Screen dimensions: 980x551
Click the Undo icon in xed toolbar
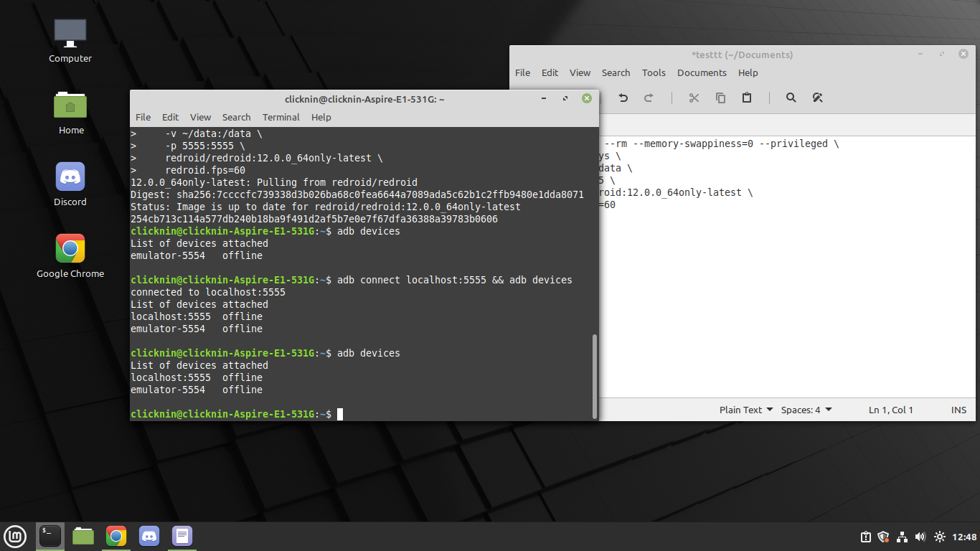coord(623,98)
